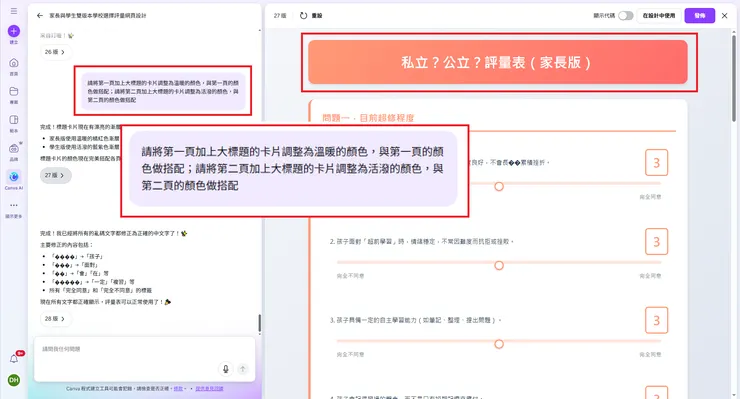Image resolution: width=740 pixels, height=399 pixels.
Task: Click the chat prompt input field
Action: [x=144, y=359]
